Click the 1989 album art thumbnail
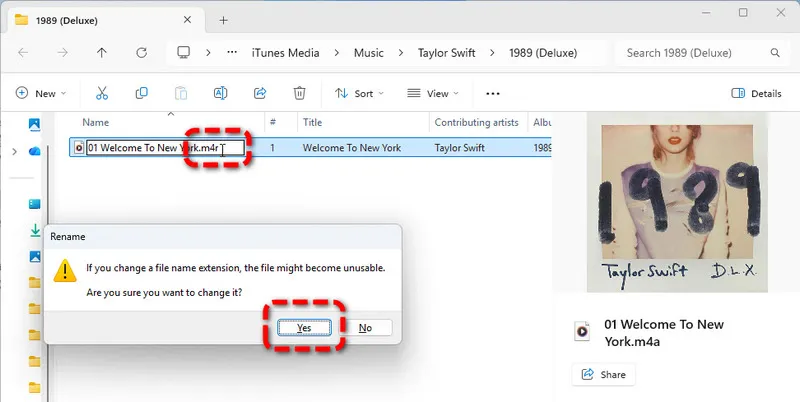 pos(677,202)
